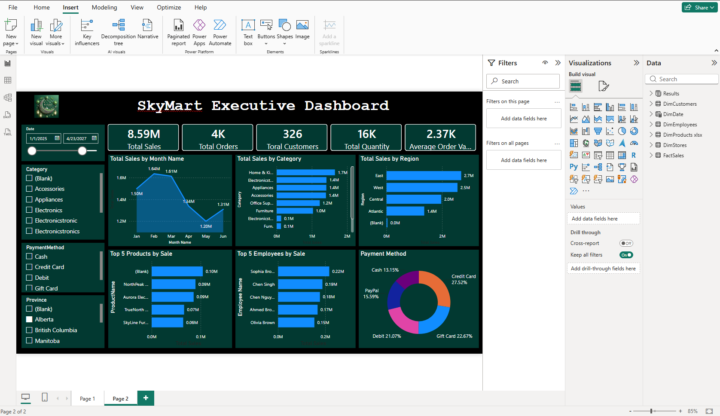The width and height of the screenshot is (720, 416).
Task: Insert Power Automate visual
Action: (220, 32)
